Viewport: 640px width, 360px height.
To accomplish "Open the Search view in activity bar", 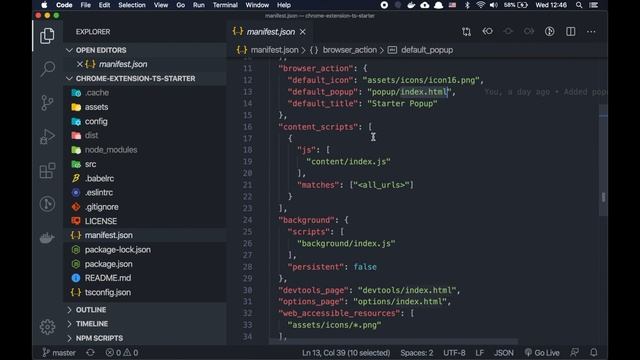I will pos(47,69).
